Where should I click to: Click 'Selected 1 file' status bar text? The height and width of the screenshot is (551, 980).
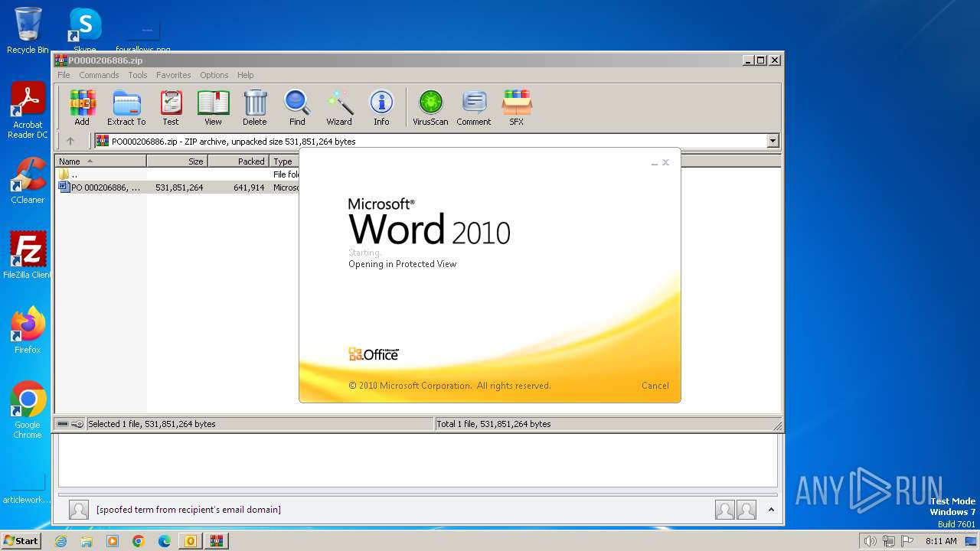coord(152,424)
